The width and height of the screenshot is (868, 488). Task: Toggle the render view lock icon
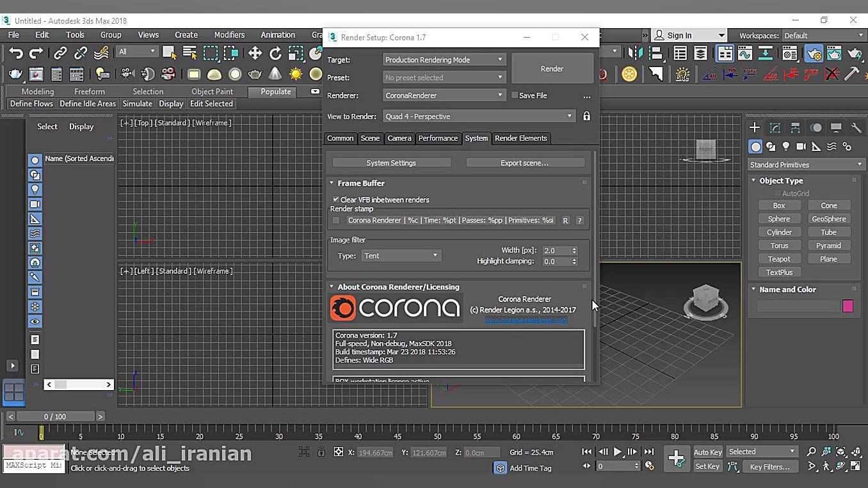tap(586, 116)
